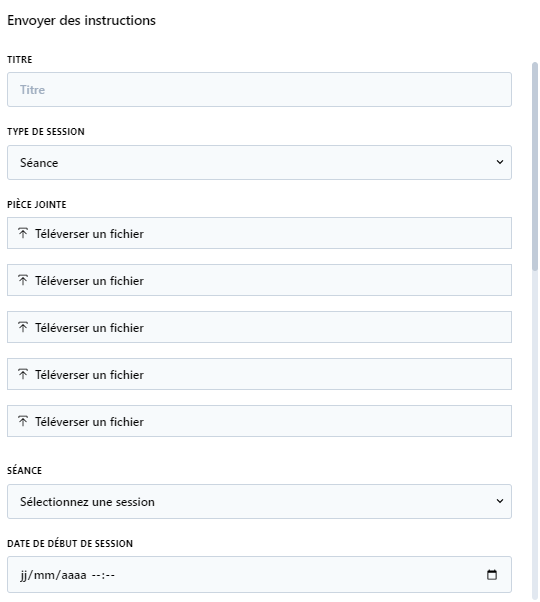Image resolution: width=540 pixels, height=602 pixels.
Task: Open the Sélectionnez une session dropdown
Action: 259,501
